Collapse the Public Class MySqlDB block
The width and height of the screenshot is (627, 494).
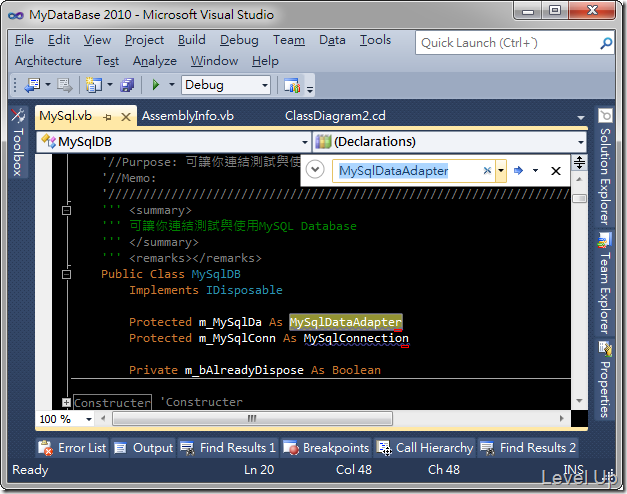pyautogui.click(x=67, y=274)
